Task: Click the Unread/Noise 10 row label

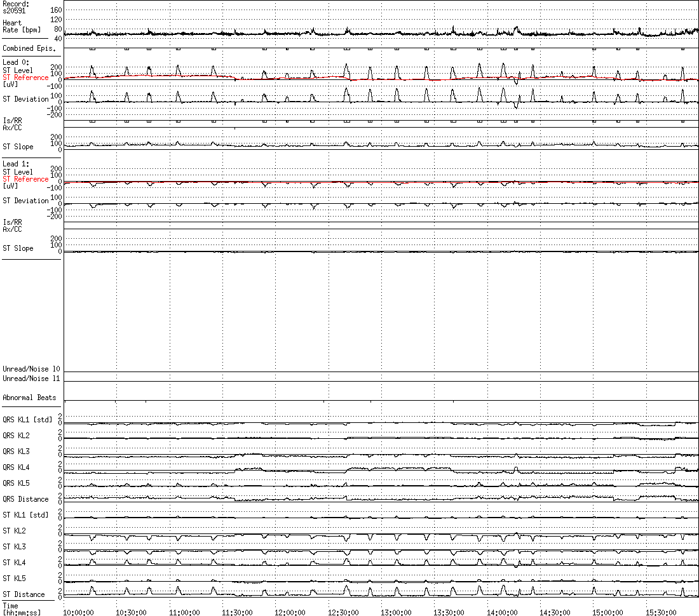Action: pos(31,369)
